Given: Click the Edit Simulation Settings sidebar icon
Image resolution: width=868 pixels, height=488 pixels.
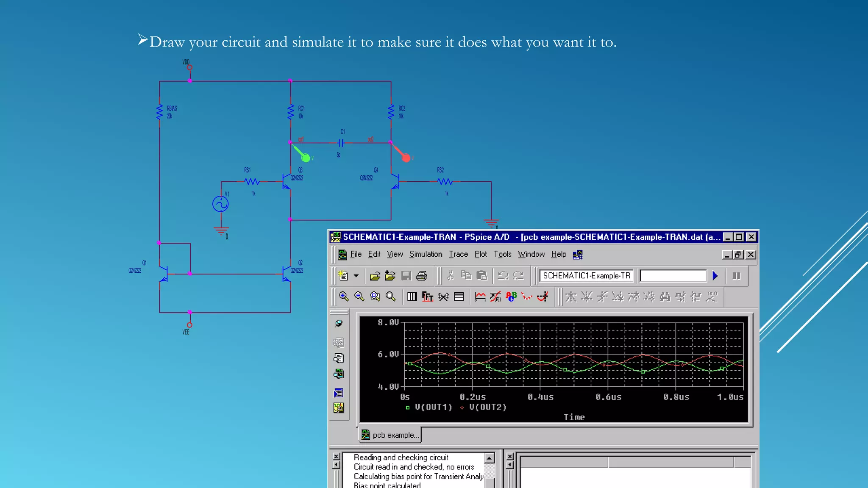Looking at the screenshot, I should tap(339, 343).
